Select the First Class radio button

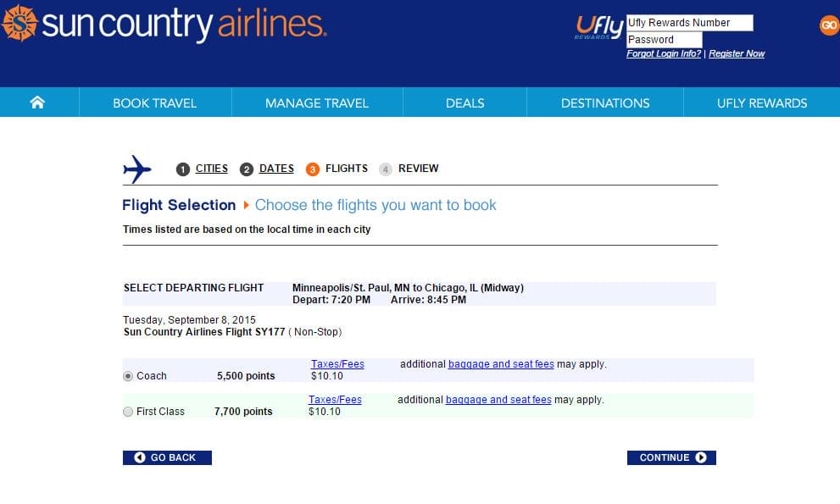pos(128,412)
